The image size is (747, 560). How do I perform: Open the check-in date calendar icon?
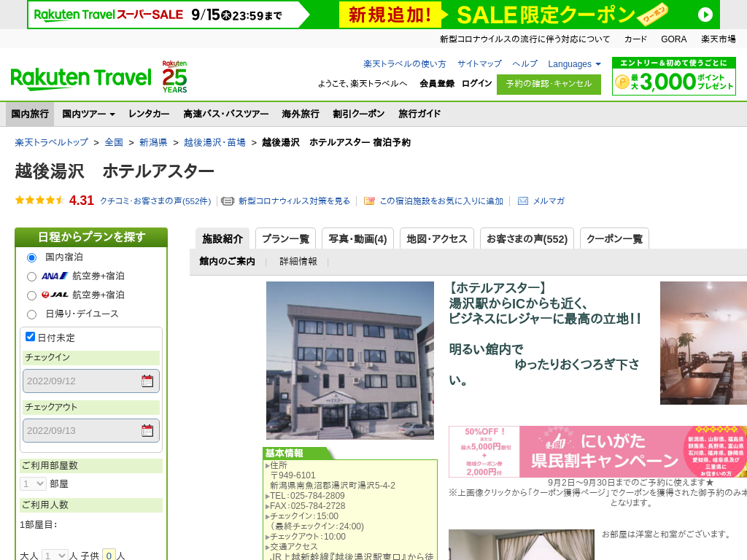pyautogui.click(x=147, y=381)
